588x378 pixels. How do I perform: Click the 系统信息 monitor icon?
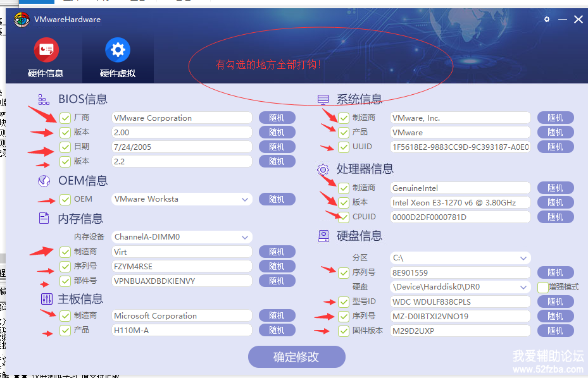point(323,99)
